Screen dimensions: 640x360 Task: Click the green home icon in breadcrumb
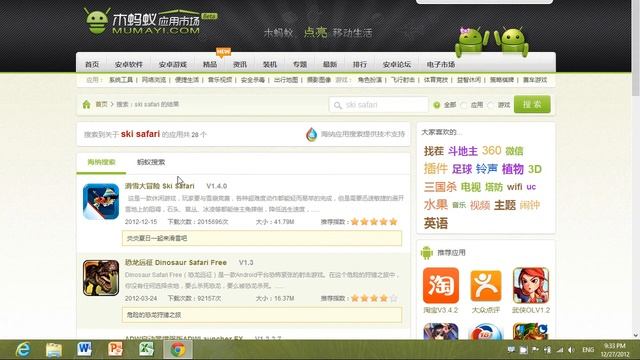tap(86, 104)
